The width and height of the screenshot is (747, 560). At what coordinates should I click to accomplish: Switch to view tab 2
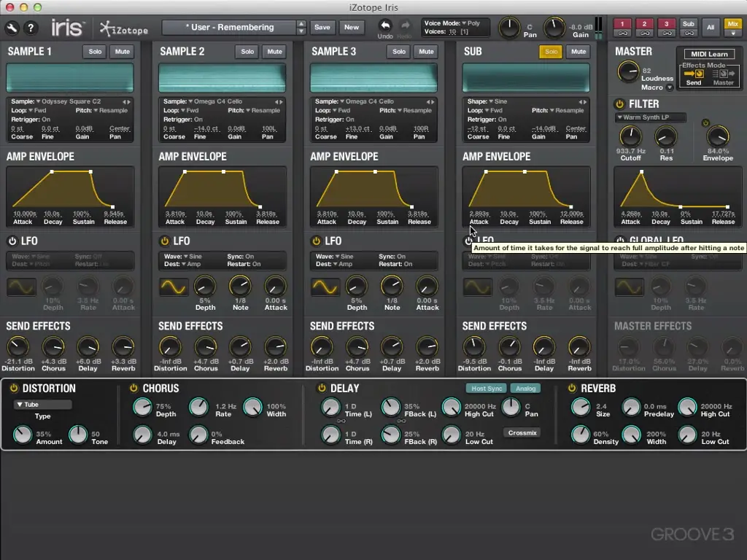[644, 24]
